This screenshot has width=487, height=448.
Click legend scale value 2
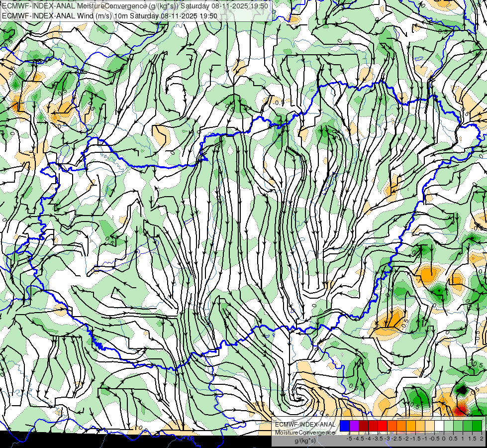[x=482, y=439]
